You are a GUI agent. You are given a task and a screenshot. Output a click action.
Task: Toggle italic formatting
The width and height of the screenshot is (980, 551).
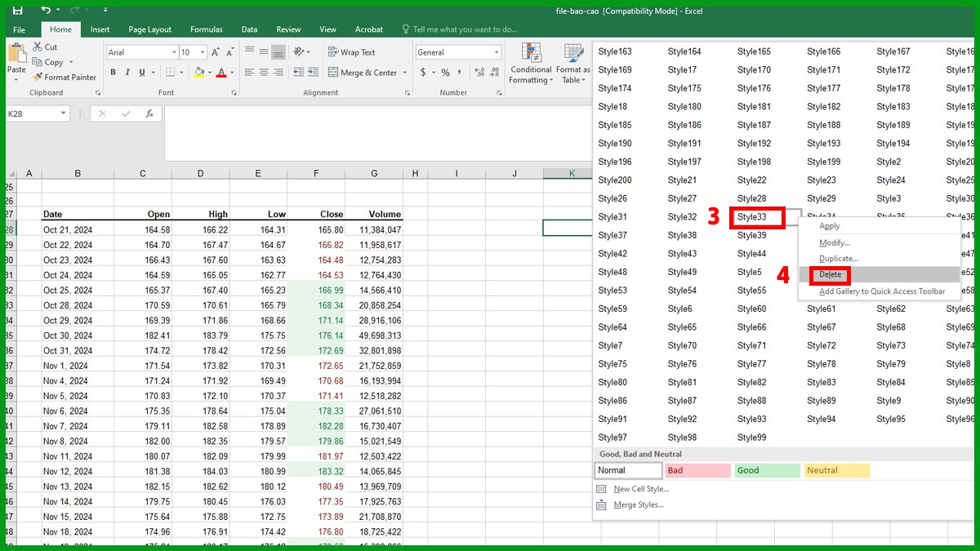pyautogui.click(x=126, y=73)
